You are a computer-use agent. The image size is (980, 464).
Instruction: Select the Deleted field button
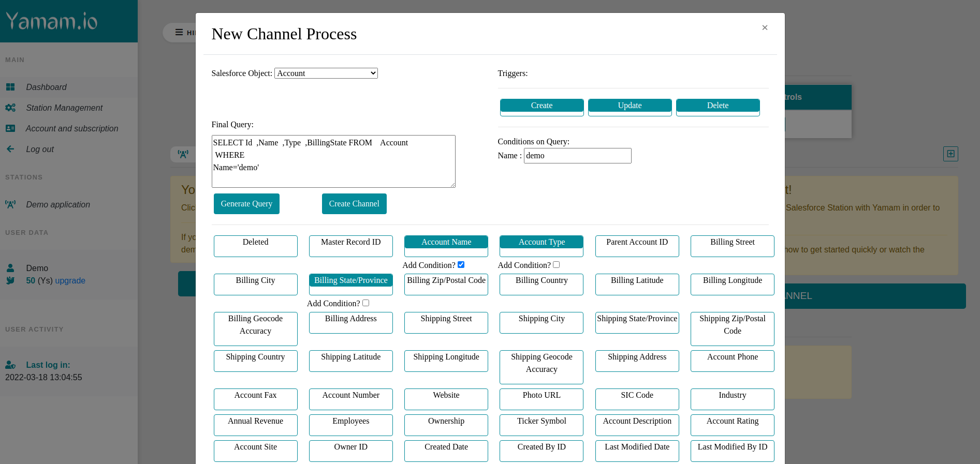256,246
